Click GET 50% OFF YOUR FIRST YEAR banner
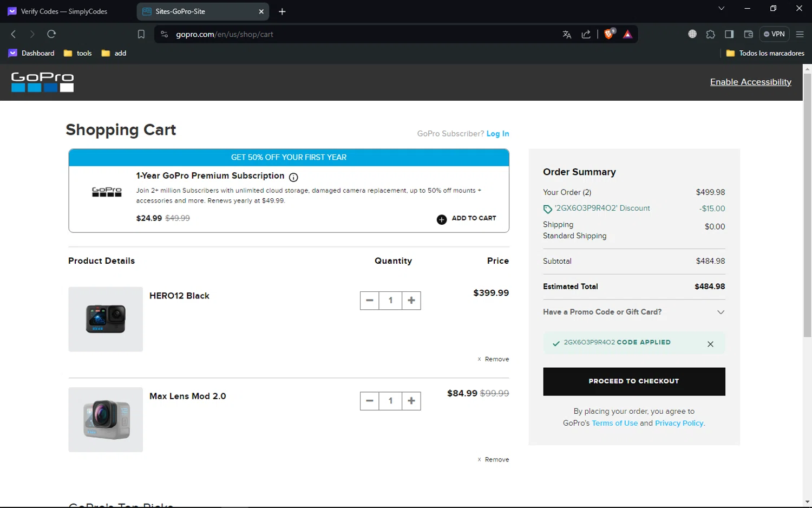Screen dimensions: 812x508 coord(289,158)
